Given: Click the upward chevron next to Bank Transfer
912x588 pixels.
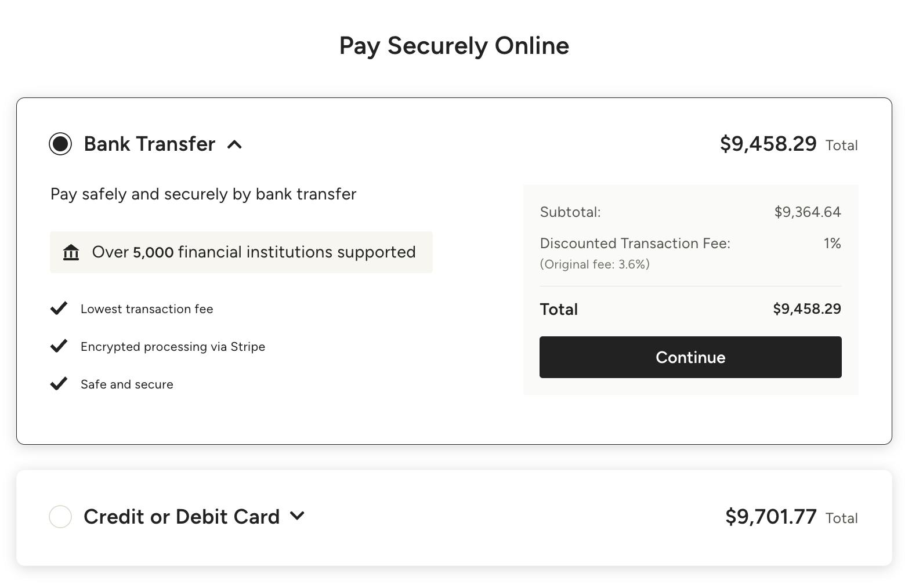Looking at the screenshot, I should [235, 145].
